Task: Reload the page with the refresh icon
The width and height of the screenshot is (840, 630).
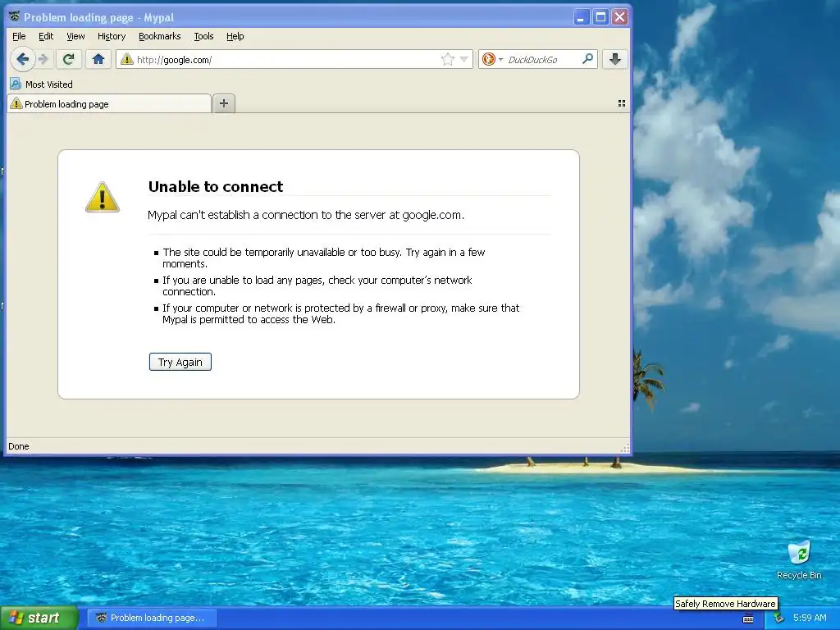Action: click(69, 59)
